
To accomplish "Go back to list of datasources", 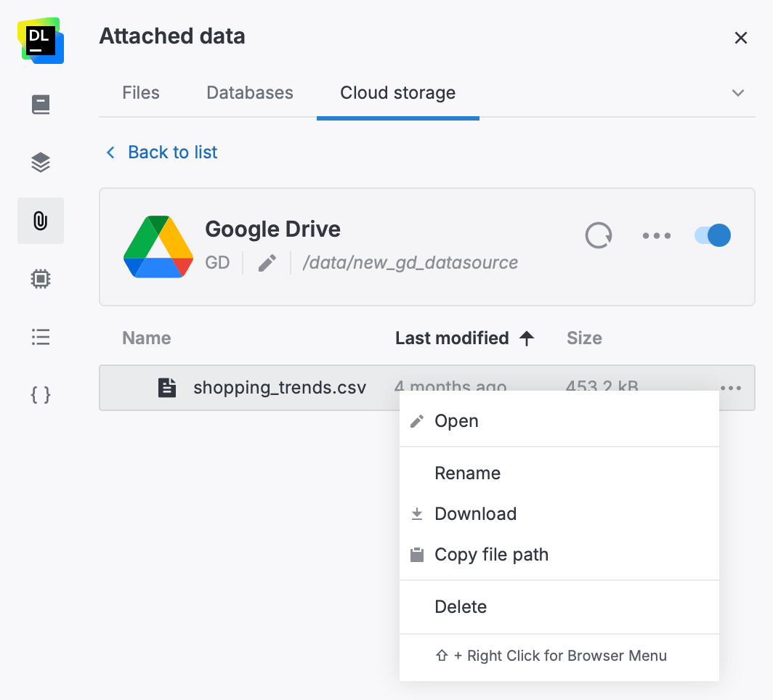I will point(161,152).
